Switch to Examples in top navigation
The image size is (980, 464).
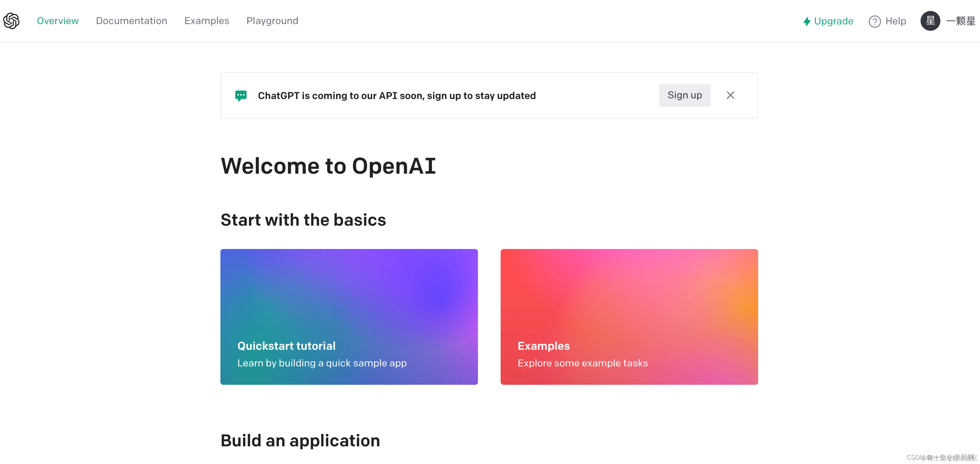click(x=207, y=21)
